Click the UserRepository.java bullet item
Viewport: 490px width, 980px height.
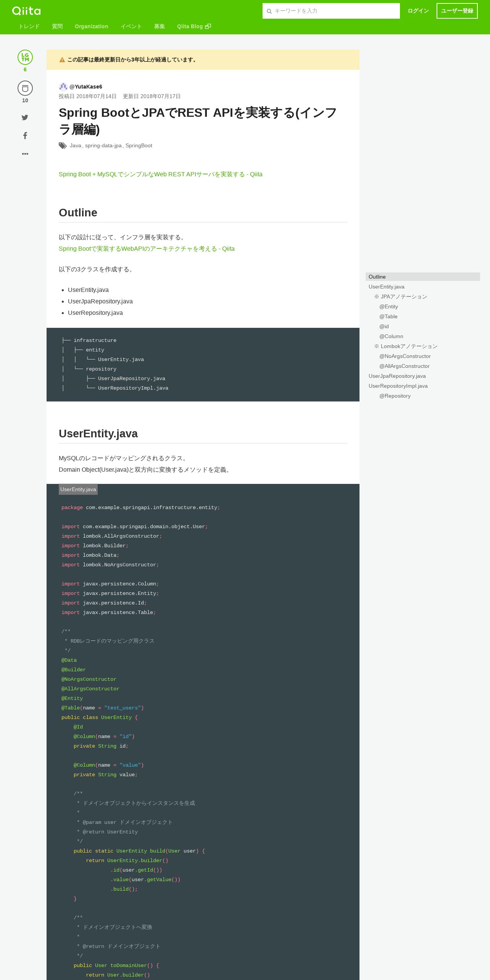[95, 313]
